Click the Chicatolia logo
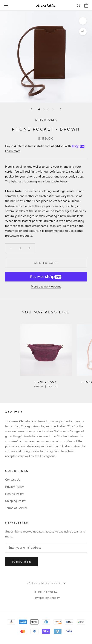This screenshot has height=644, width=92. 46,6
